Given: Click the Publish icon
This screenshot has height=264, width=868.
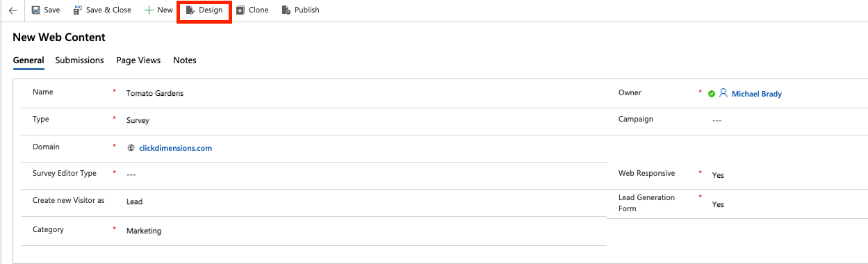Looking at the screenshot, I should point(286,10).
